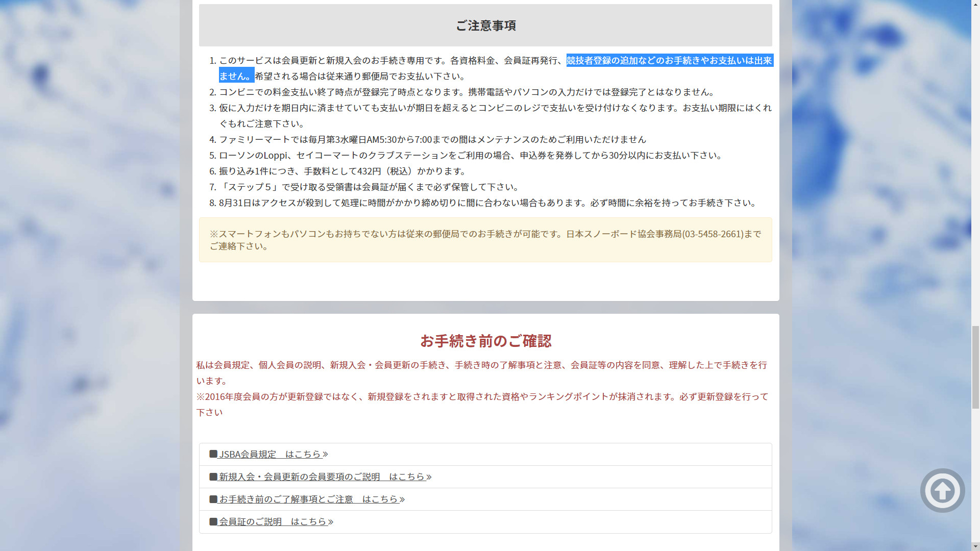The height and width of the screenshot is (551, 980).
Task: Click the phone number 03-5458-2661 in notice
Action: 714,234
